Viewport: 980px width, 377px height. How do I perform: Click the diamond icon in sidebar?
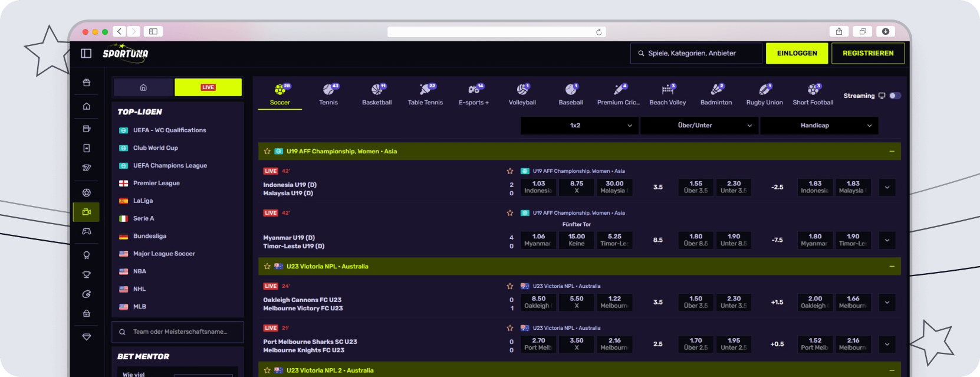(x=87, y=337)
